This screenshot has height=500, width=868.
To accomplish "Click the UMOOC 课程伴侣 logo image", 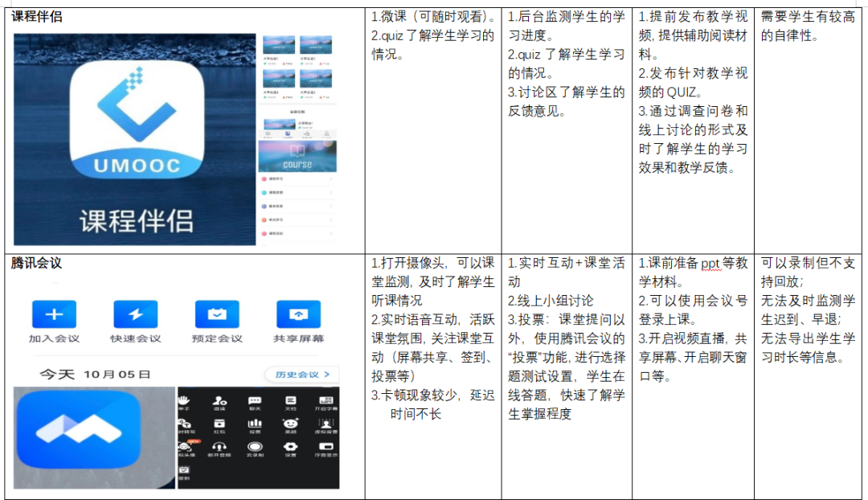I will coord(135,140).
